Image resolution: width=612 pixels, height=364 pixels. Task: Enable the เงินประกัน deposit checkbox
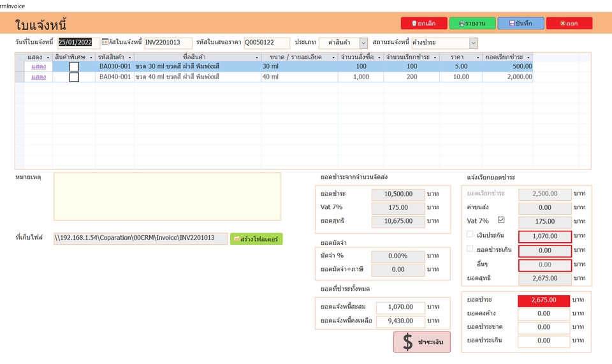[x=470, y=235]
